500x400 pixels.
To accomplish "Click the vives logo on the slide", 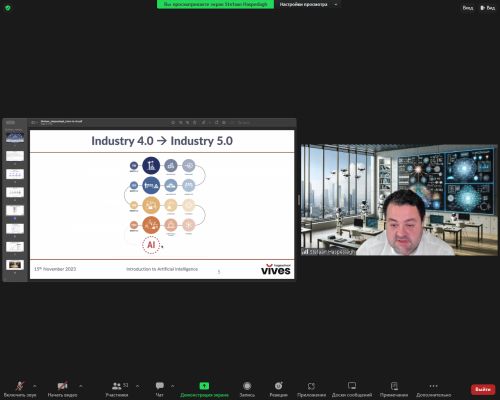I will point(276,269).
